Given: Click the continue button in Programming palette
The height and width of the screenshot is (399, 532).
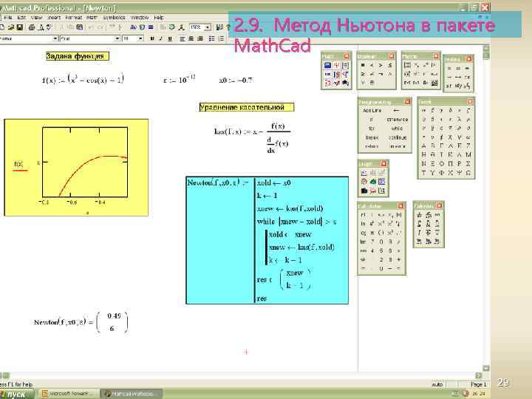Looking at the screenshot, I should tap(398, 137).
